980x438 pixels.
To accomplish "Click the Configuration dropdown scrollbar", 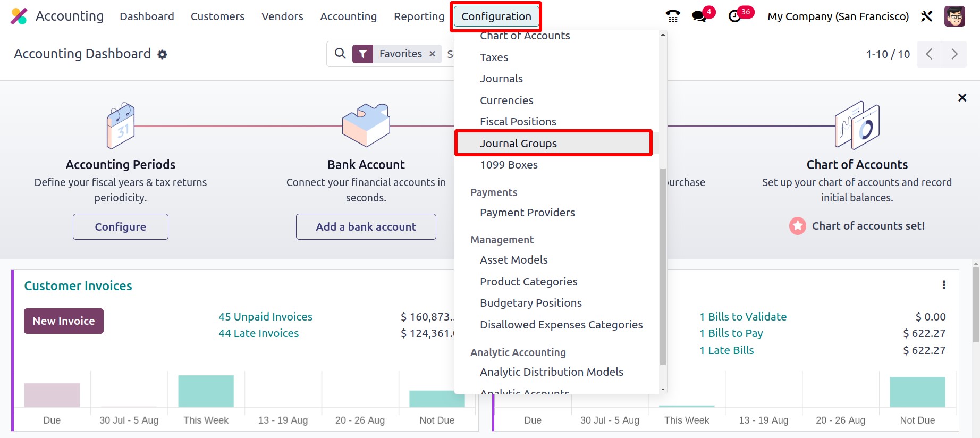I will click(x=663, y=266).
